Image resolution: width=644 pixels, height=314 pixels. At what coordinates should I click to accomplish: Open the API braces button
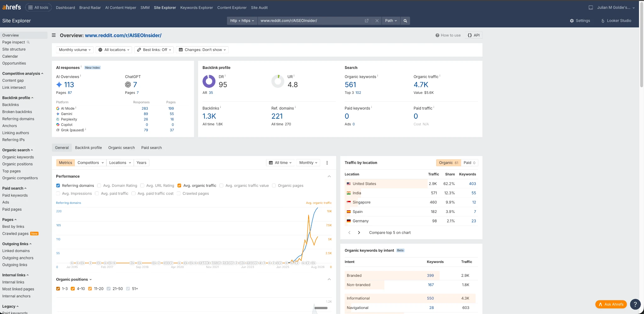coord(473,35)
